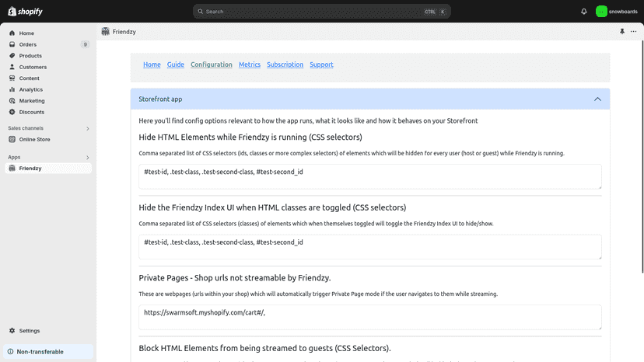
Task: Expand the Apps chevron
Action: 87,157
